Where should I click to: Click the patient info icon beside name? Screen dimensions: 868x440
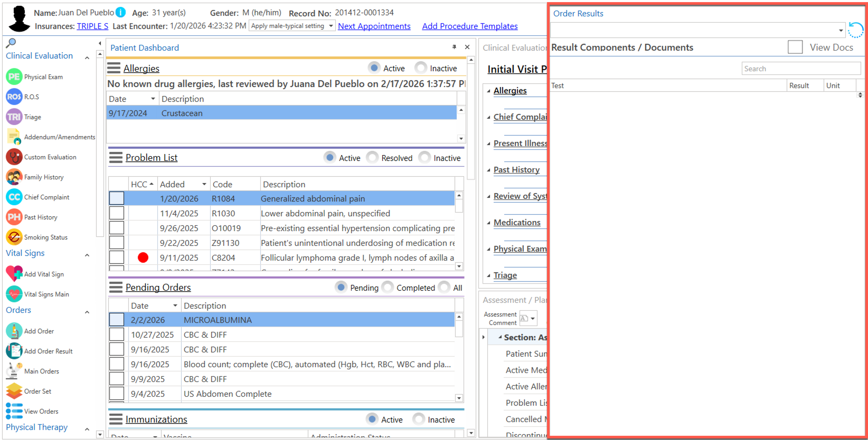(x=120, y=12)
